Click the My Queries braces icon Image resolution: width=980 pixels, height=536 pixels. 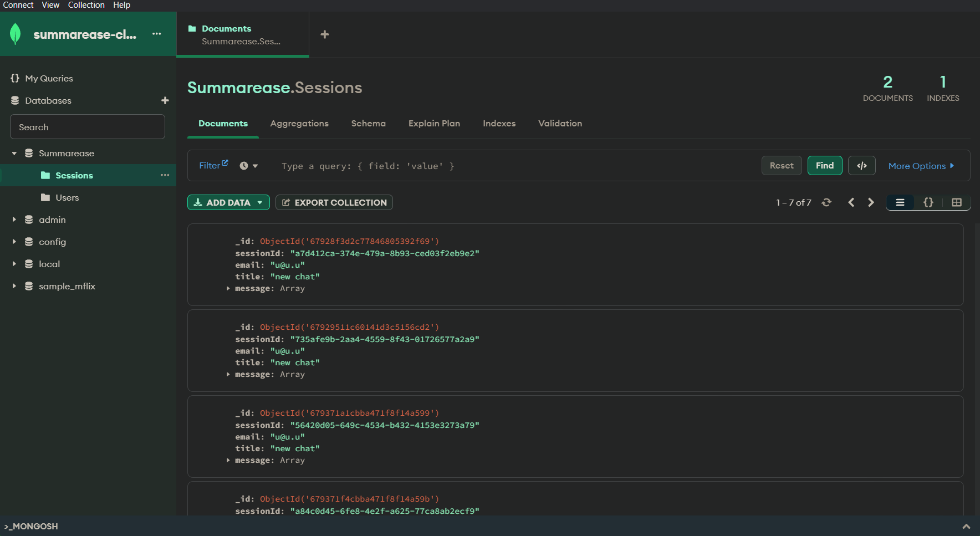pyautogui.click(x=15, y=78)
